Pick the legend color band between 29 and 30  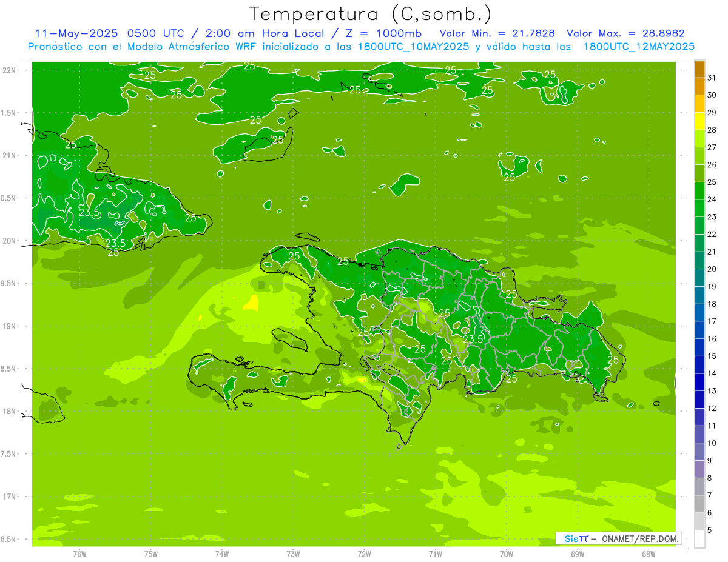pos(699,104)
